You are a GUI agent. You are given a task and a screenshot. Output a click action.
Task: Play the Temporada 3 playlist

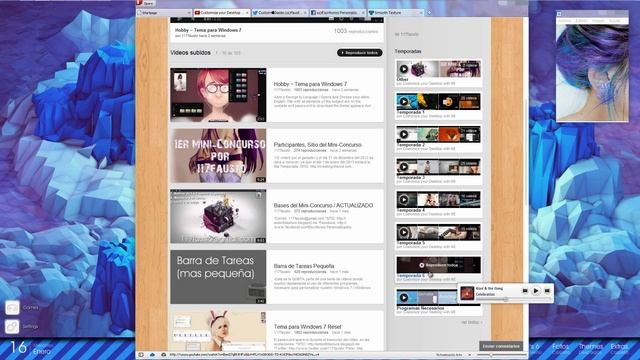(x=404, y=167)
